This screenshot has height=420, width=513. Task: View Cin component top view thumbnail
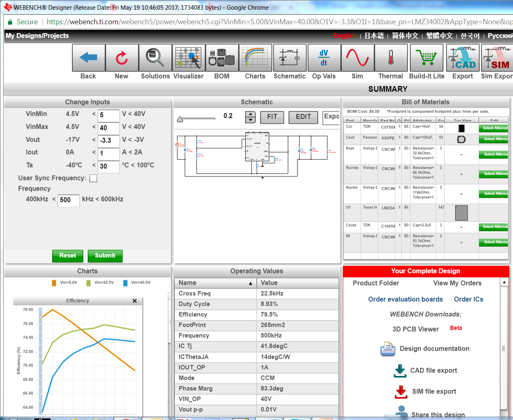pos(461,128)
